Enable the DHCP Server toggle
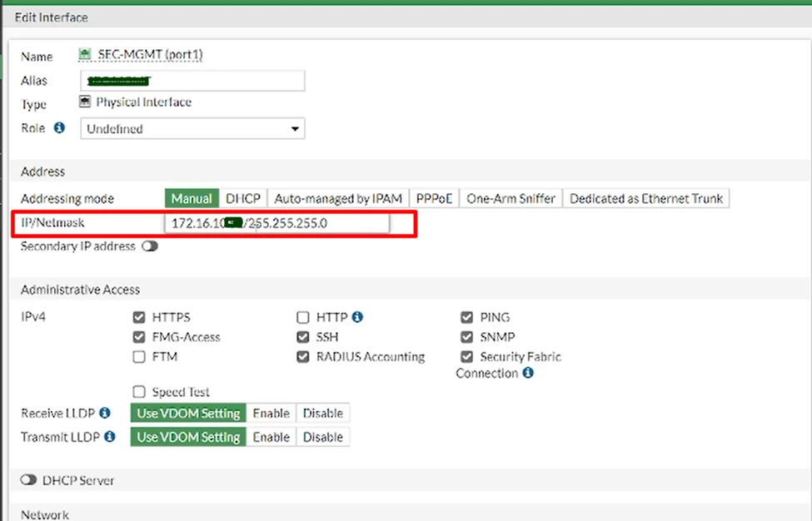Image resolution: width=812 pixels, height=521 pixels. [x=27, y=479]
